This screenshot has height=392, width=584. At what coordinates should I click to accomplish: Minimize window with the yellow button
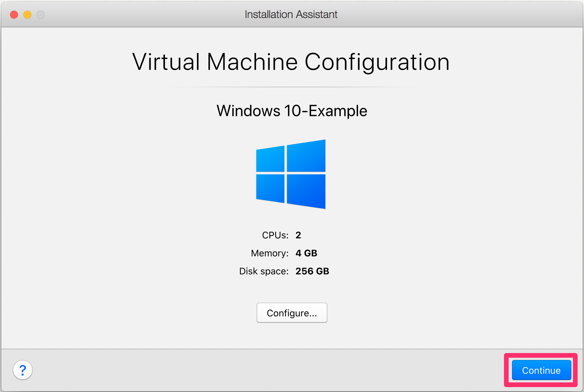[27, 15]
